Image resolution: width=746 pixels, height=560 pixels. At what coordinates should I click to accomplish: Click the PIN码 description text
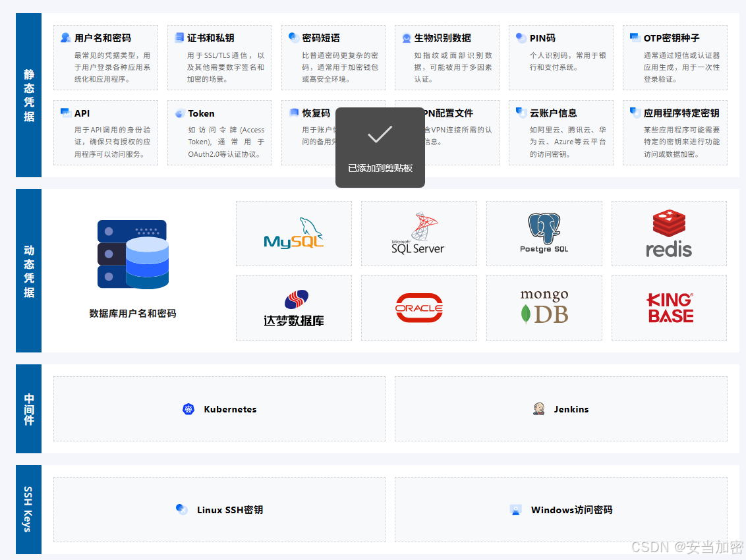[567, 61]
